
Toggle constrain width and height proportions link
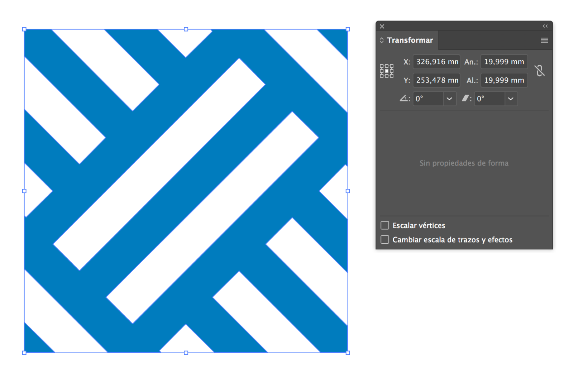coord(540,71)
